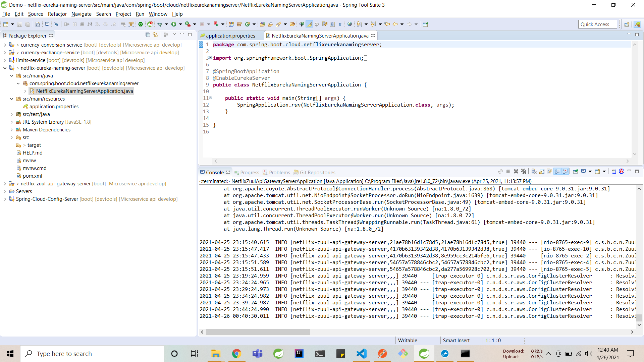Clear the console output

point(534,172)
